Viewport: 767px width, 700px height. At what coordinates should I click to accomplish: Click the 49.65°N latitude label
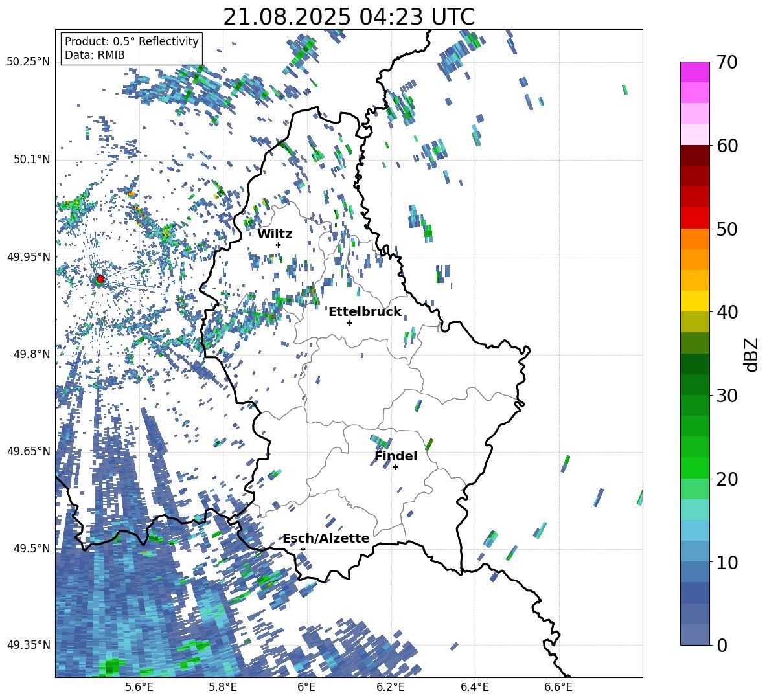(x=29, y=451)
